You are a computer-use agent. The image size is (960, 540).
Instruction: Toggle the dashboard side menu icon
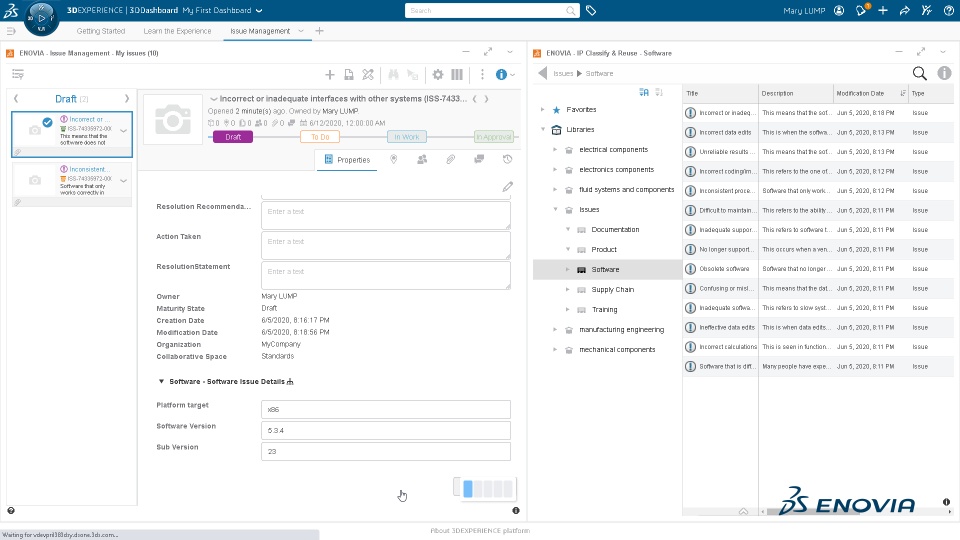click(x=11, y=31)
